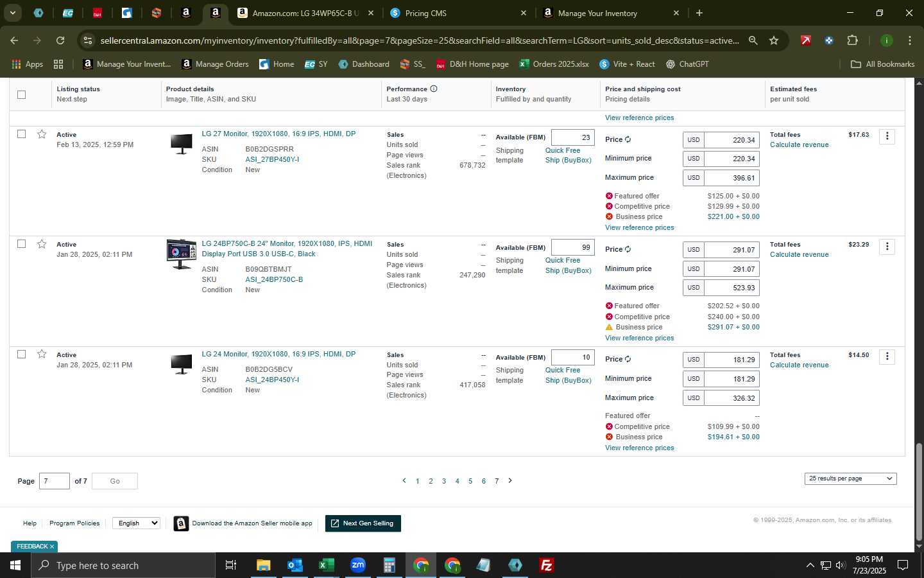Image resolution: width=924 pixels, height=578 pixels.
Task: Click LG 24BP750C-B product thumbnail
Action: [x=181, y=254]
